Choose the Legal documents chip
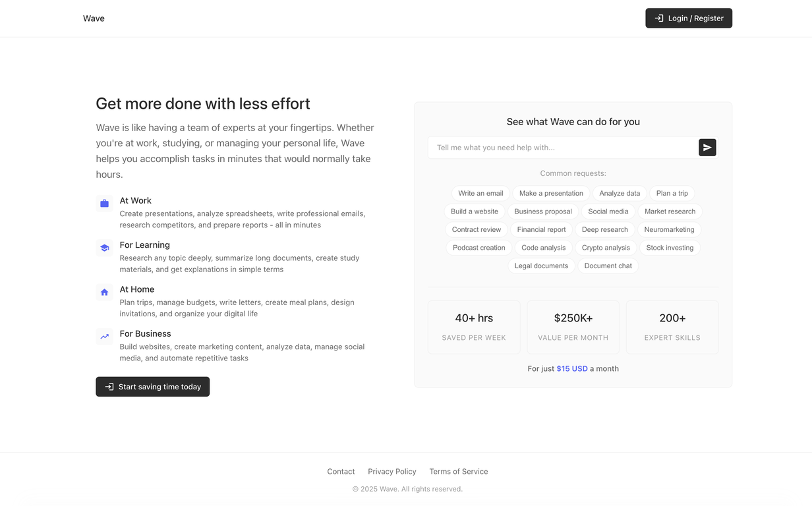 coord(541,266)
